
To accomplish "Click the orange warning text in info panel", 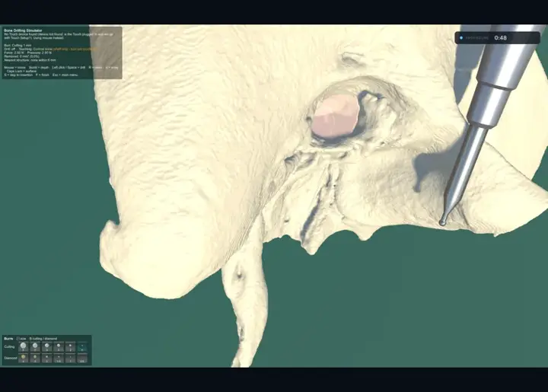I will pyautogui.click(x=74, y=49).
